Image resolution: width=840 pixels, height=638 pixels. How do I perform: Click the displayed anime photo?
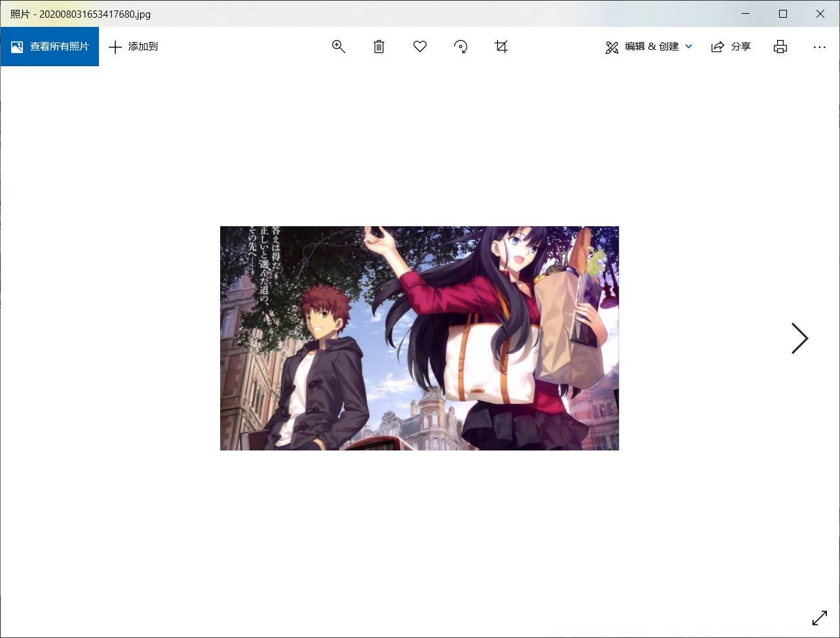point(419,338)
